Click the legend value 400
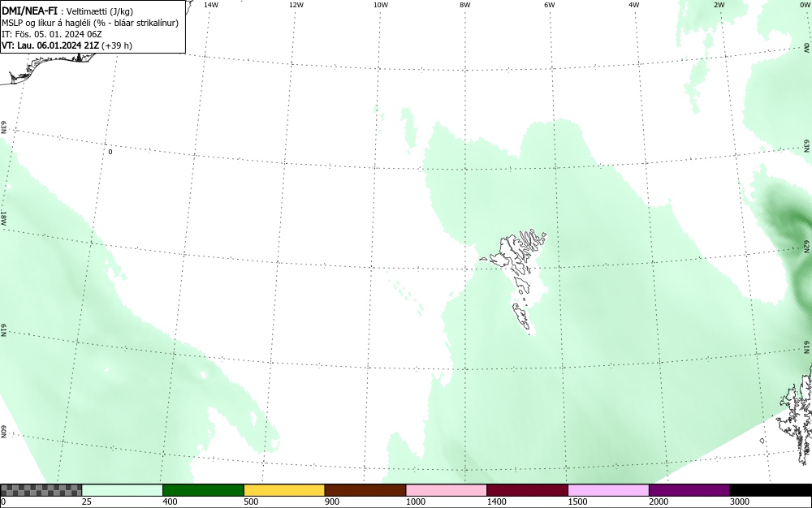Screen dimensions: 812x508 (x=170, y=502)
